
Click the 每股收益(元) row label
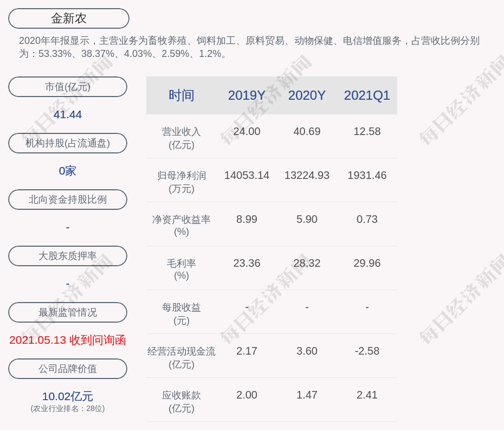pyautogui.click(x=182, y=314)
